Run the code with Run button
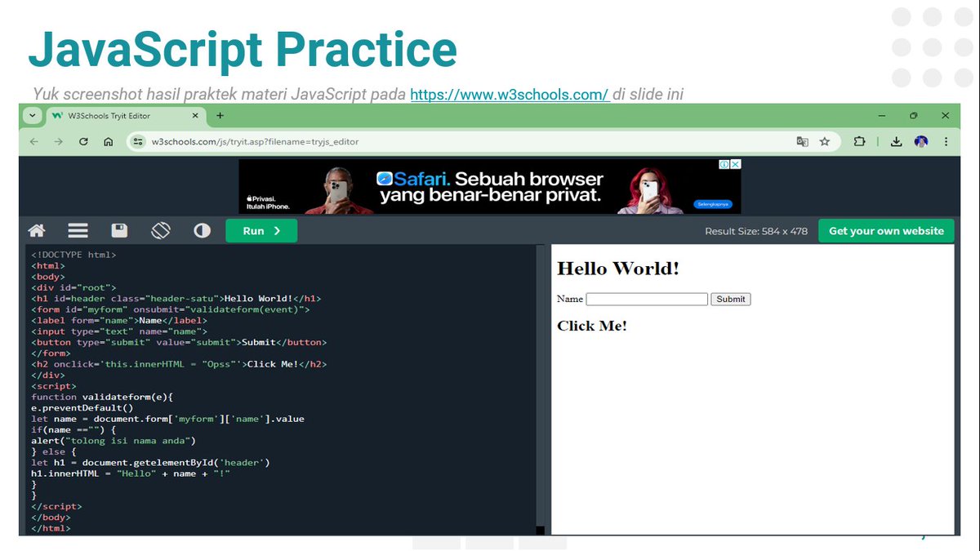Image resolution: width=980 pixels, height=551 pixels. 261,231
